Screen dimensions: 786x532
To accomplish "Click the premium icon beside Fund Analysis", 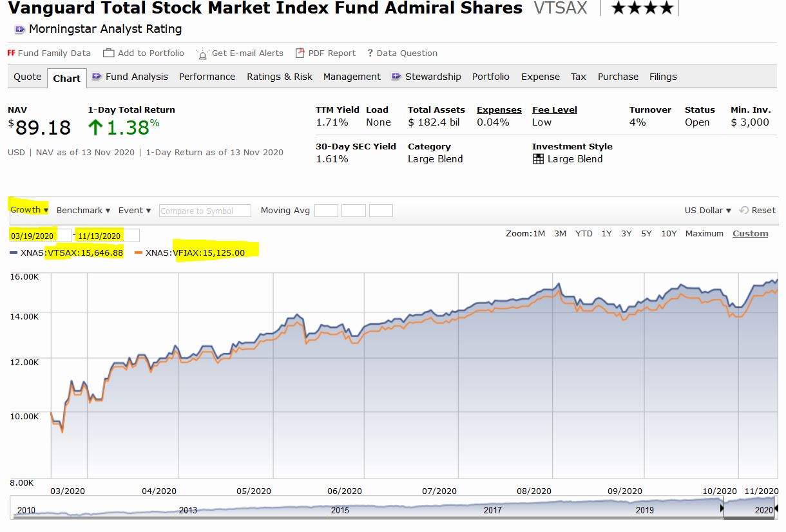I will pyautogui.click(x=97, y=76).
